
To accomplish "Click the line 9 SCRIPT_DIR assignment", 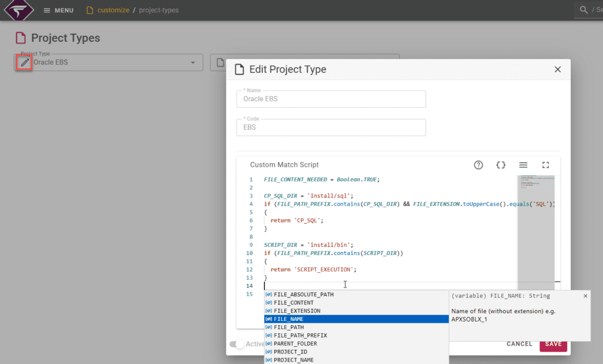I will pos(309,245).
